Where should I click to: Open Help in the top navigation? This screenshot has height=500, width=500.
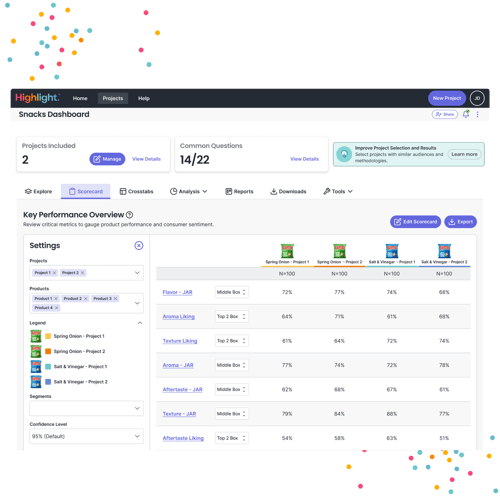144,98
